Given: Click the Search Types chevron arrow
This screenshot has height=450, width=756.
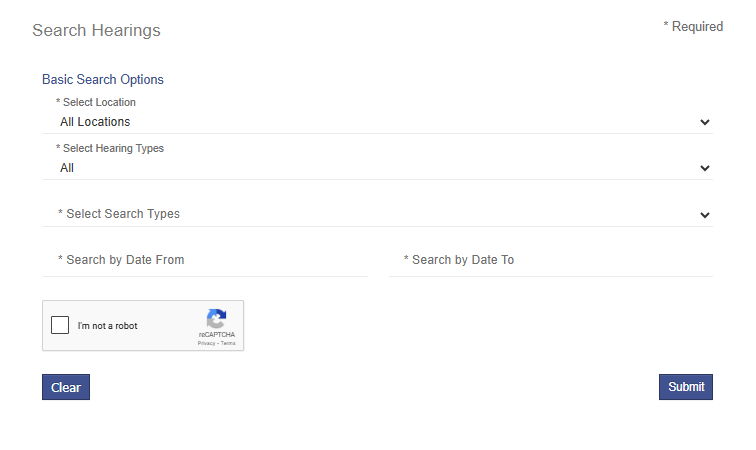Looking at the screenshot, I should click(705, 215).
